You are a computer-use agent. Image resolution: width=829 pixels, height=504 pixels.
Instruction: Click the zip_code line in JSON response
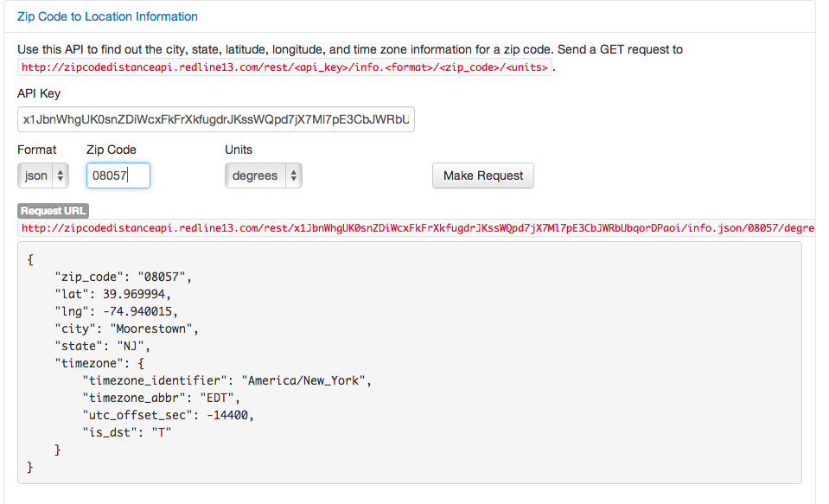124,277
